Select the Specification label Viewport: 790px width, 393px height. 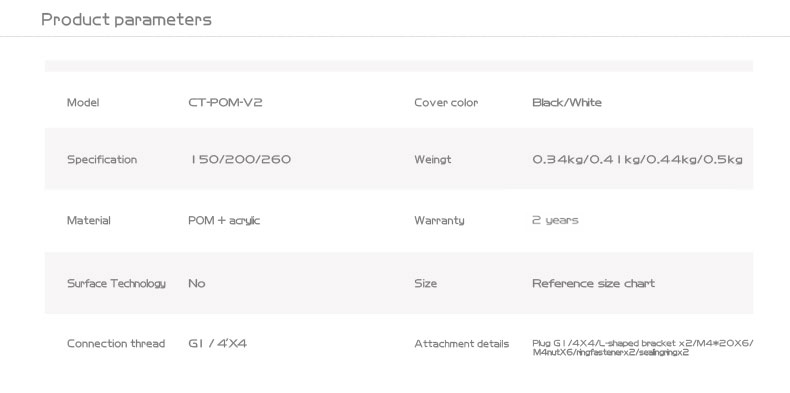point(102,160)
